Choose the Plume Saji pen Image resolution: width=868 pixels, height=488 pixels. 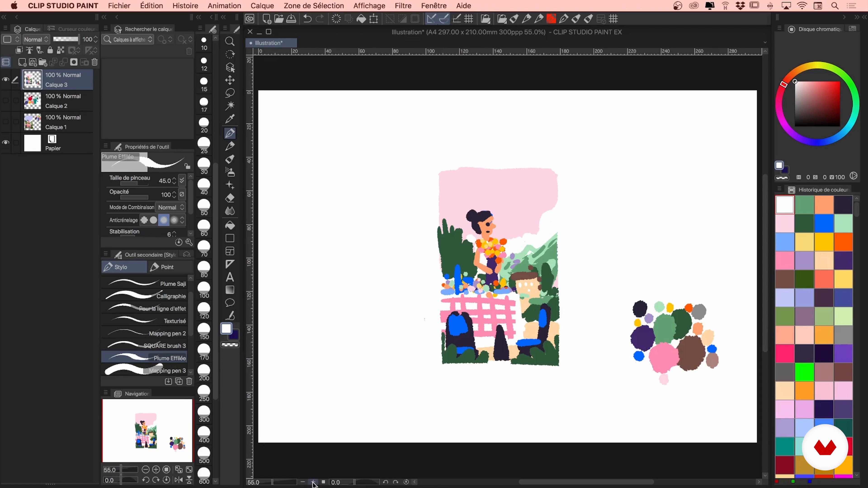(144, 284)
